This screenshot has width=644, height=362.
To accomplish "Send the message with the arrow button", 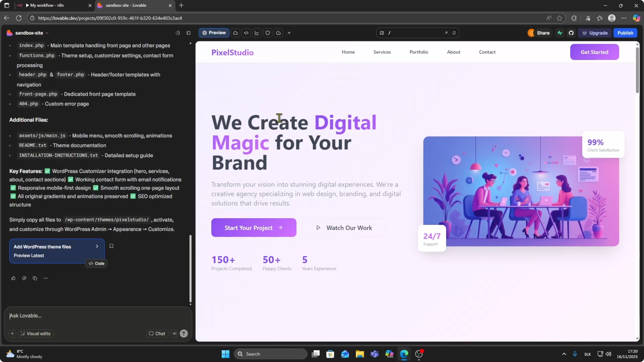I will coord(184,333).
